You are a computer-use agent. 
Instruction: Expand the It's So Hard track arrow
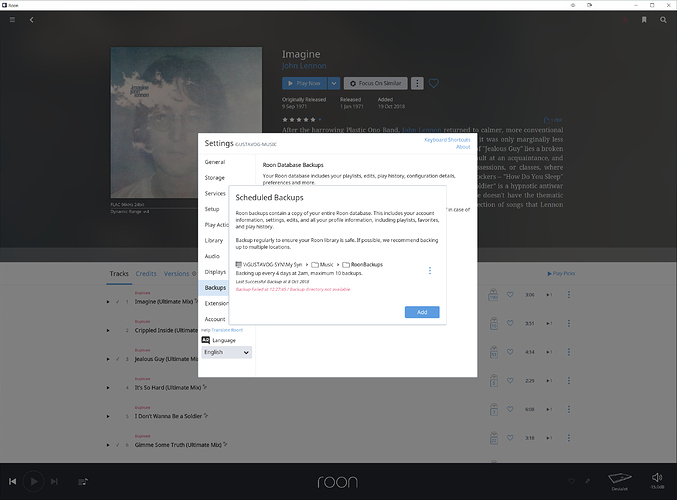pyautogui.click(x=108, y=388)
